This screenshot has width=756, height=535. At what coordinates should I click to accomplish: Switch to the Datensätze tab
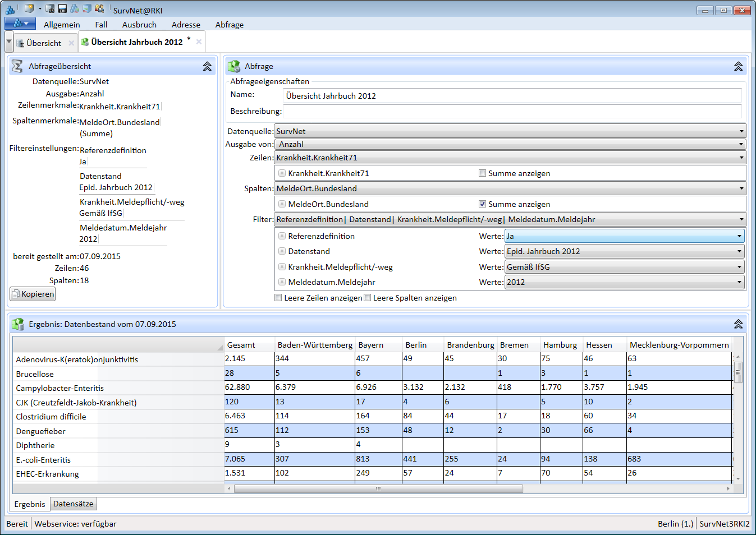[73, 504]
